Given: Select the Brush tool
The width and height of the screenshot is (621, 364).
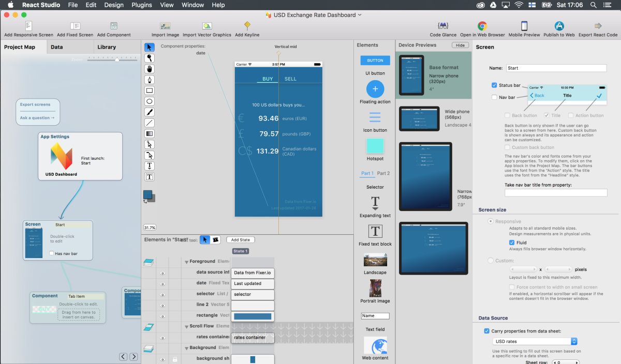Looking at the screenshot, I should [x=150, y=112].
